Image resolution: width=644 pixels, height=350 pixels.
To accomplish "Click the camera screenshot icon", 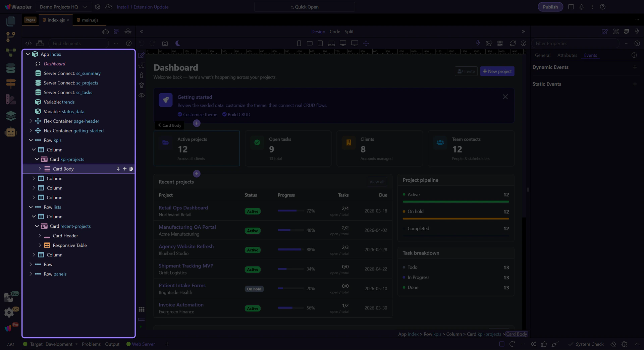I will coord(165,43).
